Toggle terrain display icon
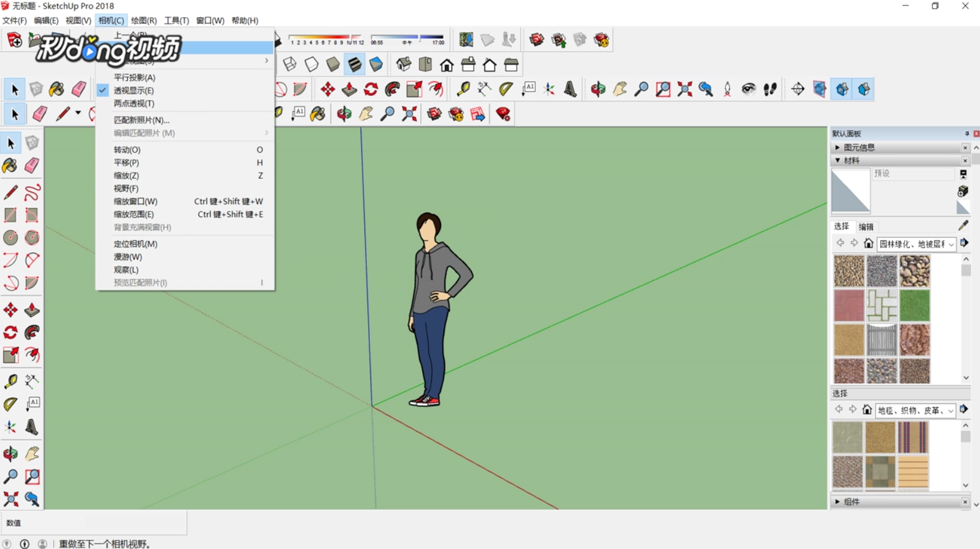The width and height of the screenshot is (980, 549). click(x=488, y=40)
